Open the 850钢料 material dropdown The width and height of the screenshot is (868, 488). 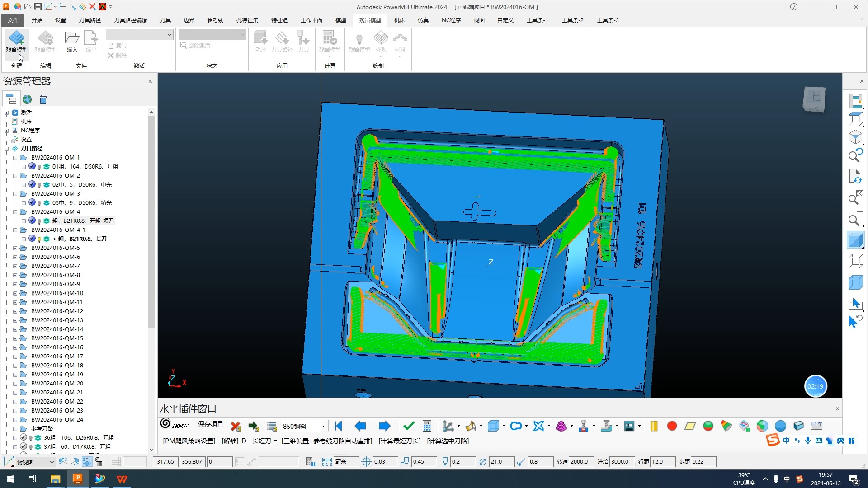coord(323,426)
